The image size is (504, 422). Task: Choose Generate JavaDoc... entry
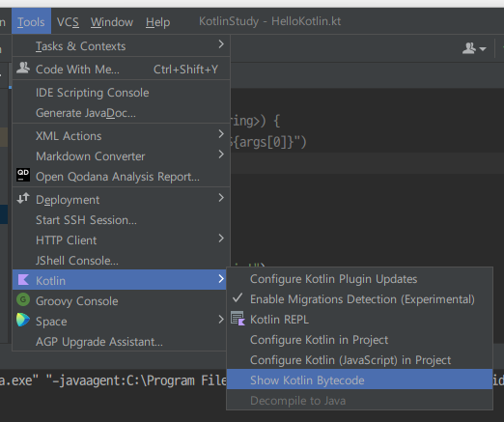pyautogui.click(x=121, y=113)
